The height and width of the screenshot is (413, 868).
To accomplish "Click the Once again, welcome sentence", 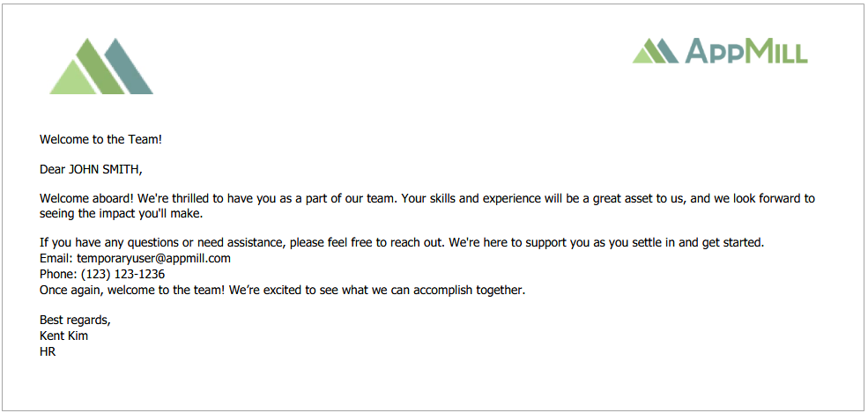I will point(282,291).
